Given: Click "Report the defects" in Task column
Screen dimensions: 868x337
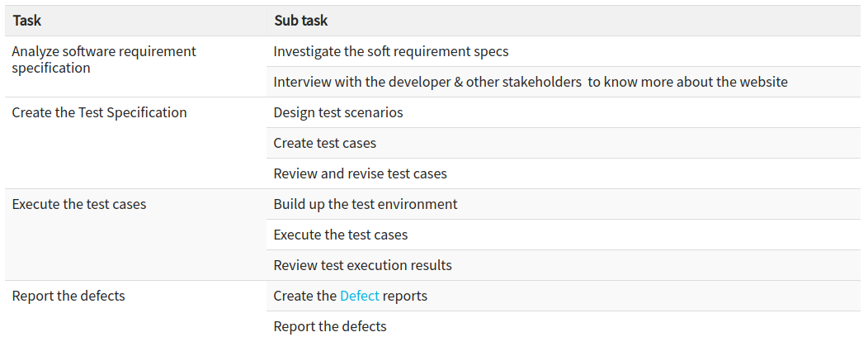Looking at the screenshot, I should tap(68, 296).
